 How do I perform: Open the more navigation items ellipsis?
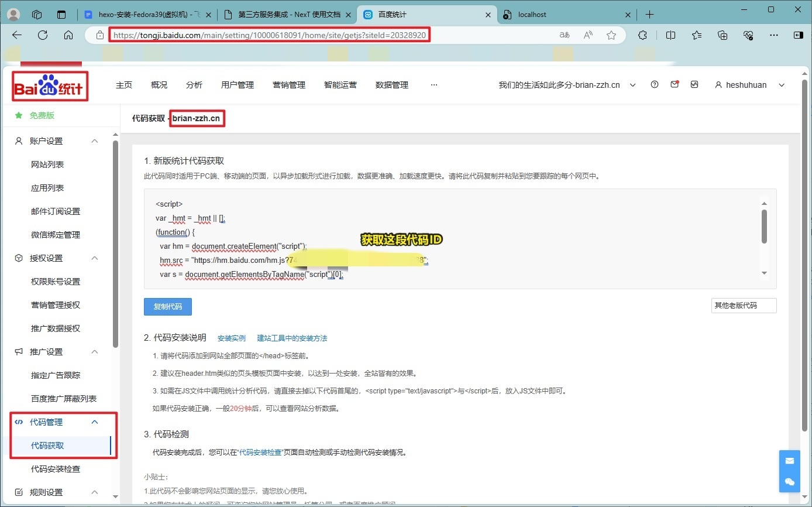(x=433, y=85)
